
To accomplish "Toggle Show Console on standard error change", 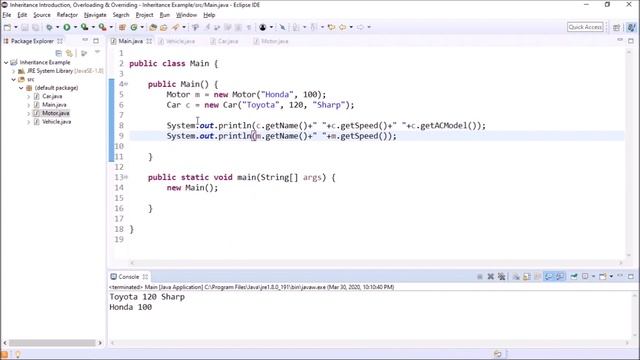I will click(x=560, y=277).
